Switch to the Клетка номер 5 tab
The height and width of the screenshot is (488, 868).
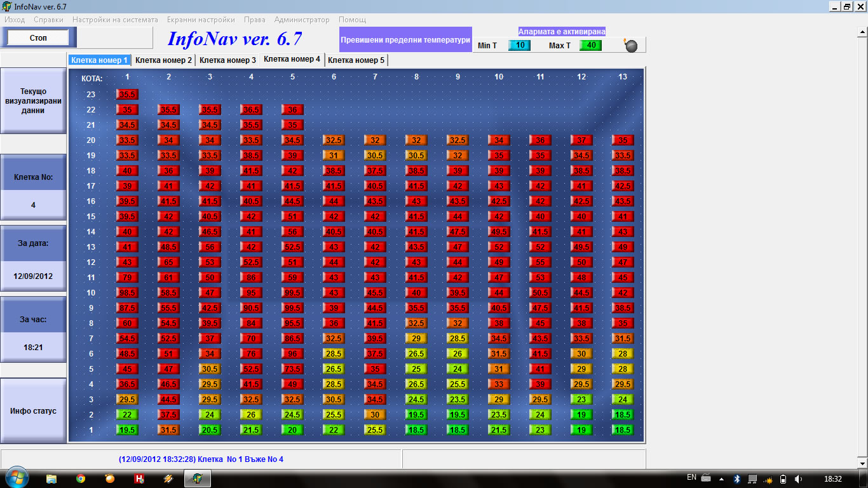[x=356, y=60]
